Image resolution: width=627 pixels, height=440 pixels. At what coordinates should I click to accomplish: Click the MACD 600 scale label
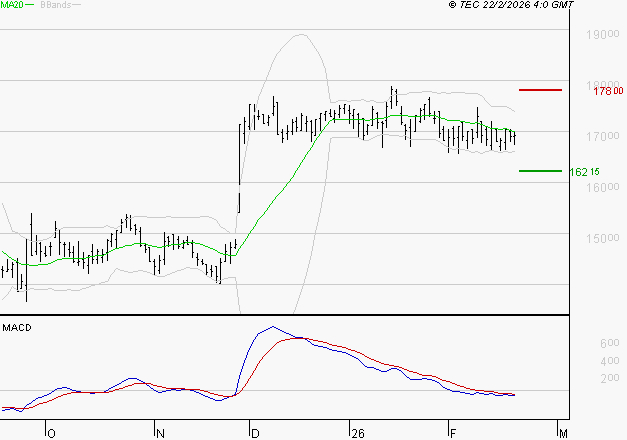(610, 343)
